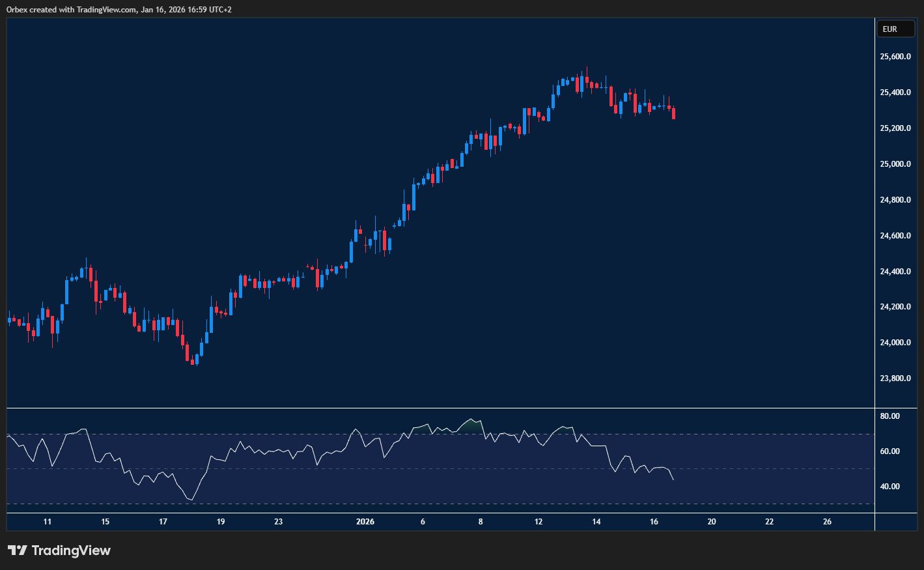Click the TradingView logo icon
Viewport: 924px width, 570px height.
pyautogui.click(x=18, y=550)
